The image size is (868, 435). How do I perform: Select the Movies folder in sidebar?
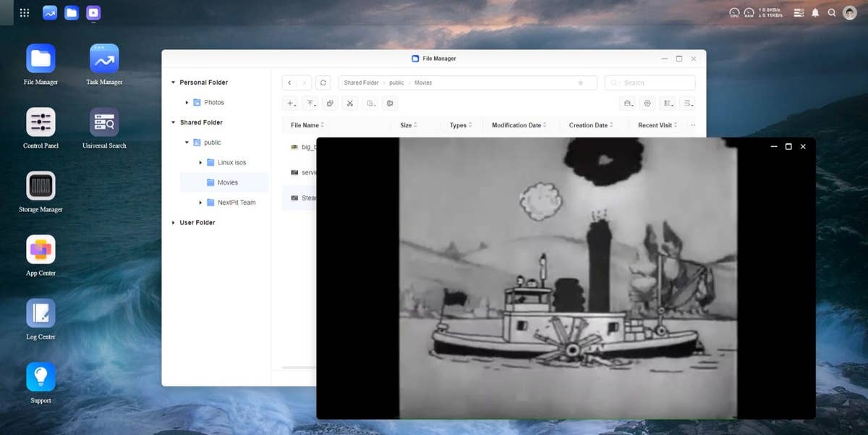click(227, 182)
